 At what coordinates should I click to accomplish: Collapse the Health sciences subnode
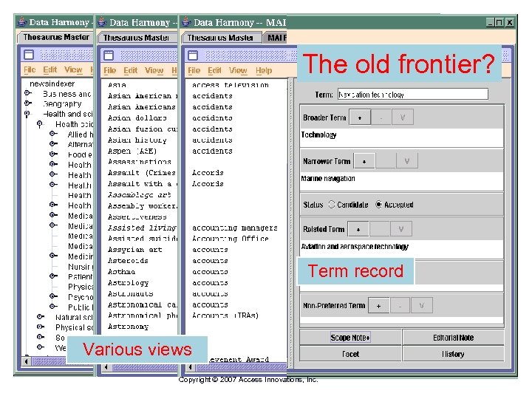(x=40, y=124)
